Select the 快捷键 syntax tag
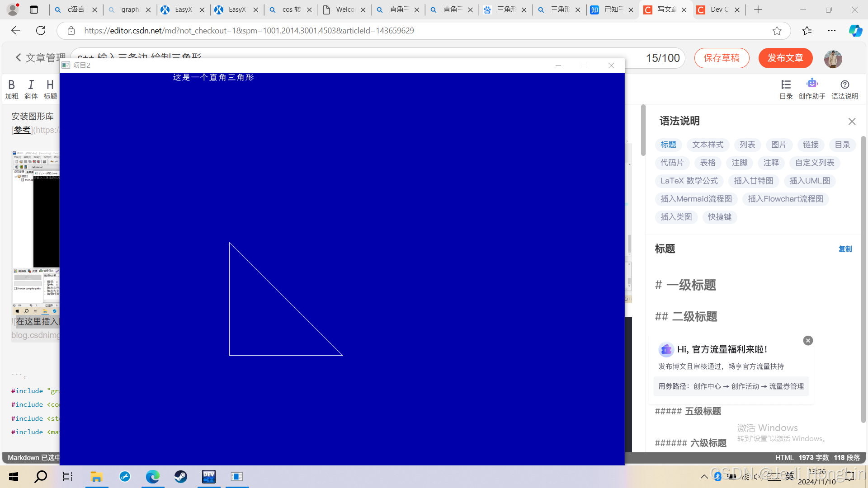This screenshot has height=488, width=868. click(x=720, y=217)
